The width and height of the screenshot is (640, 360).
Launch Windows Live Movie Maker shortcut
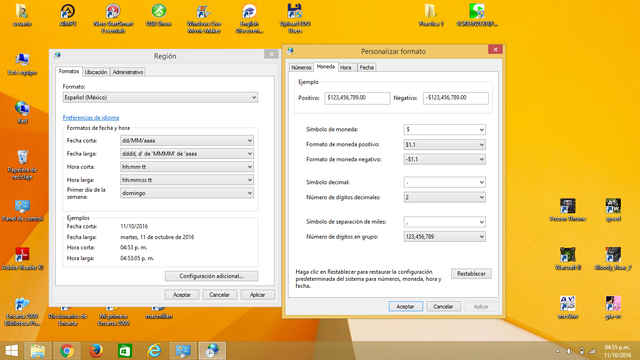204,18
